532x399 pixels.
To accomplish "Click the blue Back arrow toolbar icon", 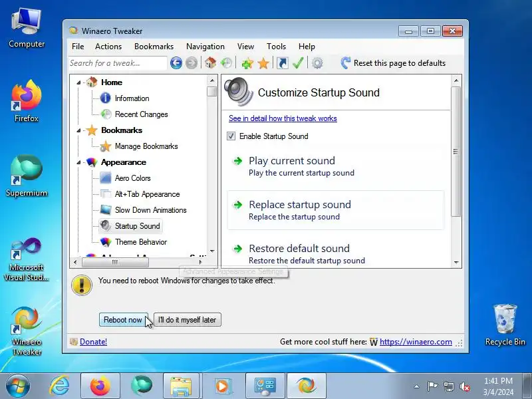I will coord(176,63).
